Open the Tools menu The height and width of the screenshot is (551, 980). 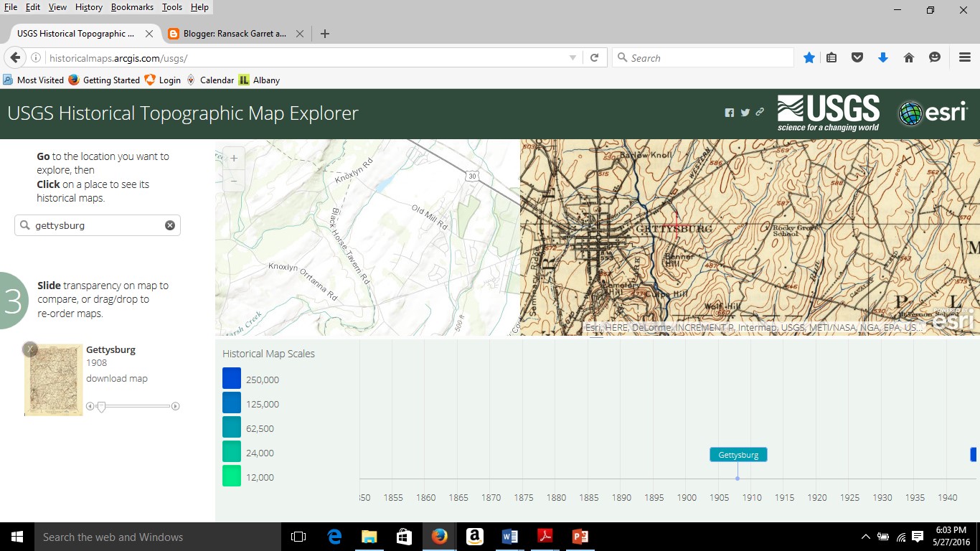click(x=172, y=7)
